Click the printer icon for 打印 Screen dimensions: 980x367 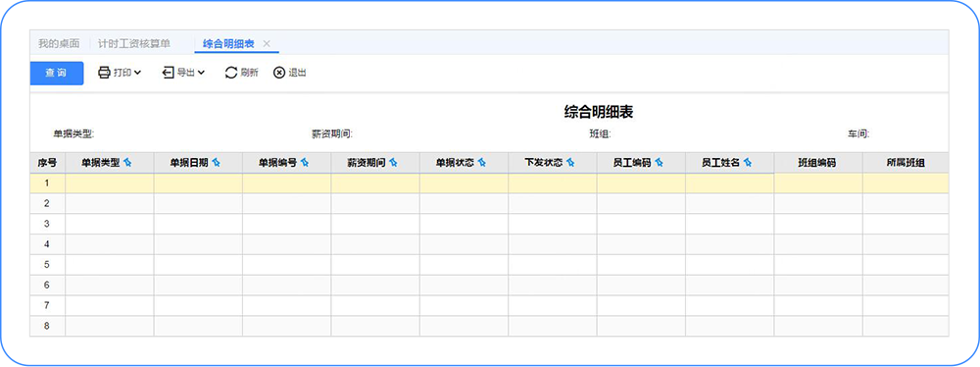[105, 73]
